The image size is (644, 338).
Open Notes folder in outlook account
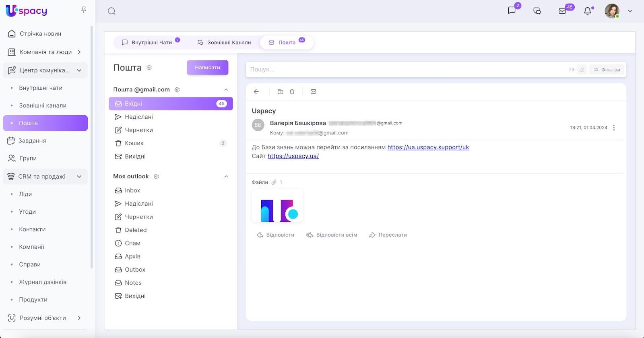click(171, 283)
